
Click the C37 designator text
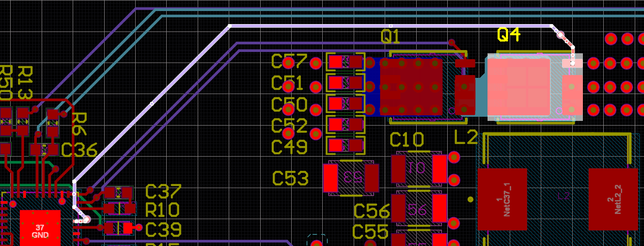[x=163, y=191]
